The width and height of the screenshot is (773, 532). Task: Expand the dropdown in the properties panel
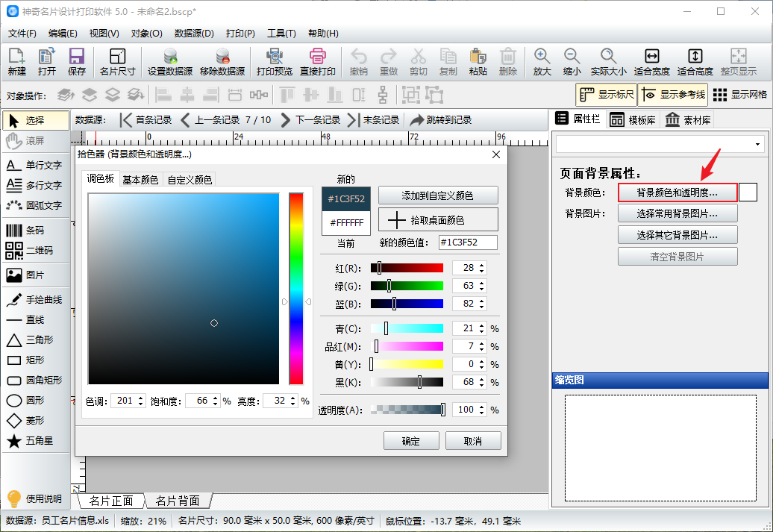(758, 144)
